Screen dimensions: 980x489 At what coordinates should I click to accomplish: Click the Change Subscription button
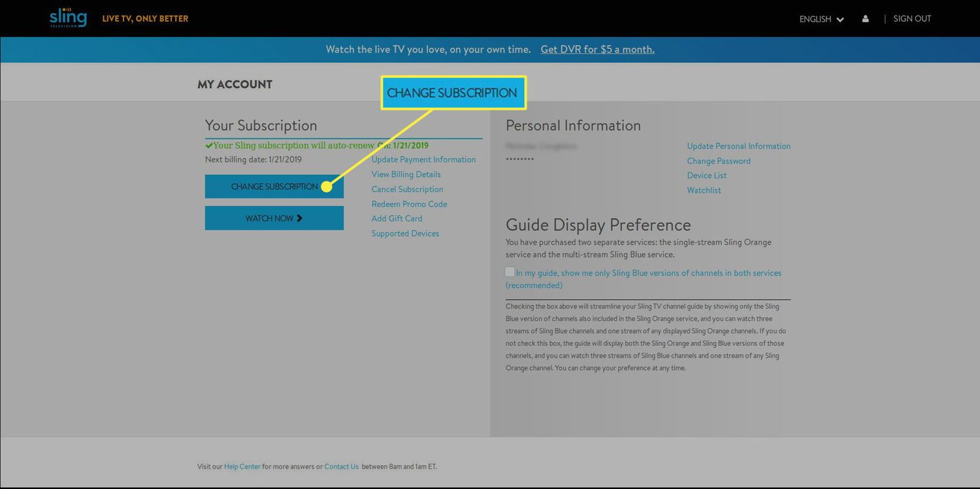274,186
